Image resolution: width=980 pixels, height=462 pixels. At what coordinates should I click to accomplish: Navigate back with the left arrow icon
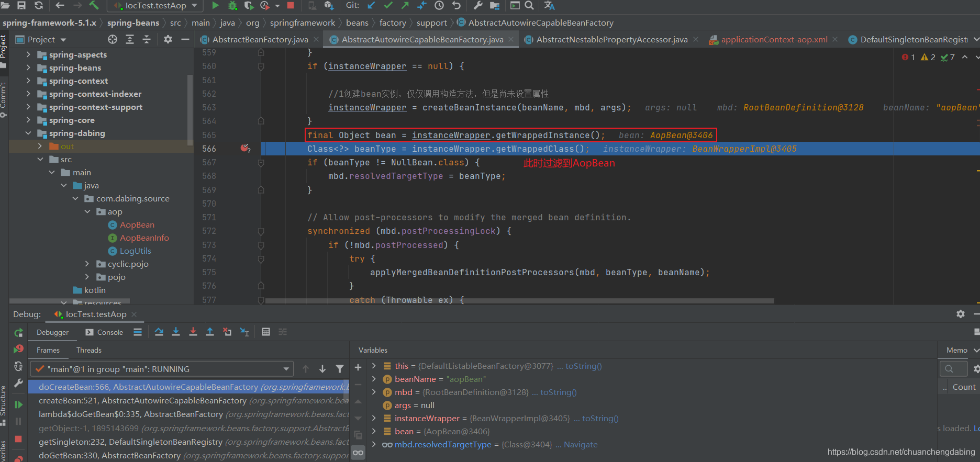pyautogui.click(x=60, y=5)
